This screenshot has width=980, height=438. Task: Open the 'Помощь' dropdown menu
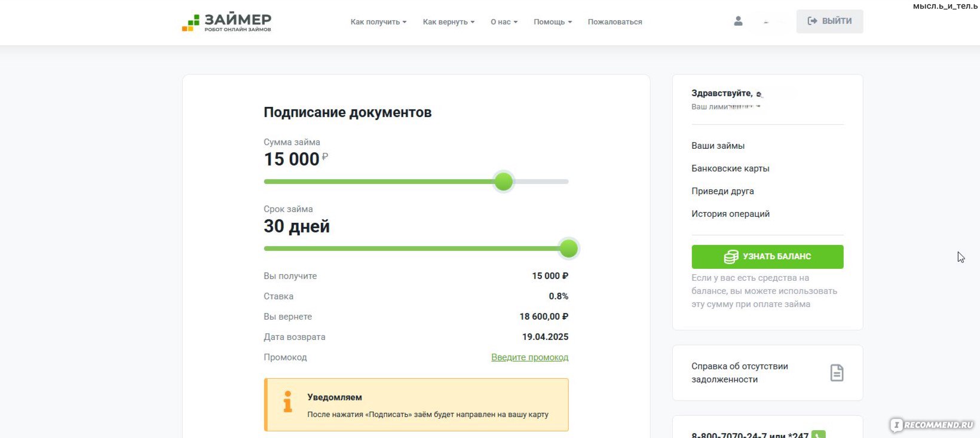click(x=552, y=22)
